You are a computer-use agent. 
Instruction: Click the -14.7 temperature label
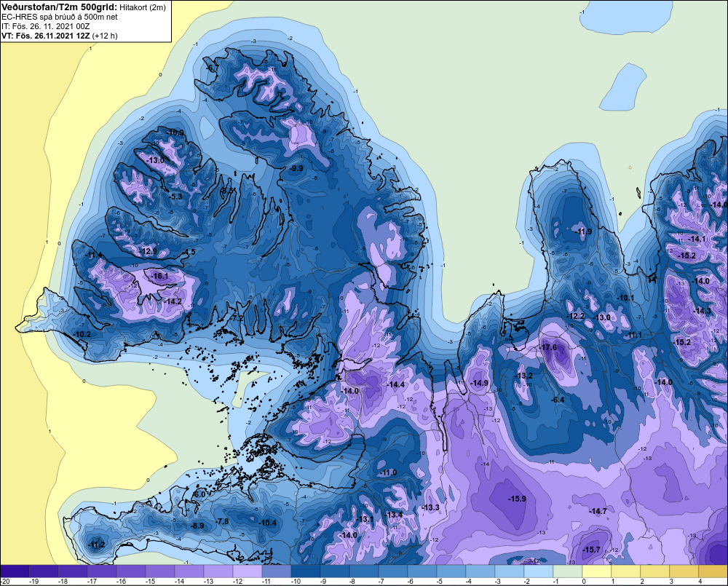click(x=598, y=511)
